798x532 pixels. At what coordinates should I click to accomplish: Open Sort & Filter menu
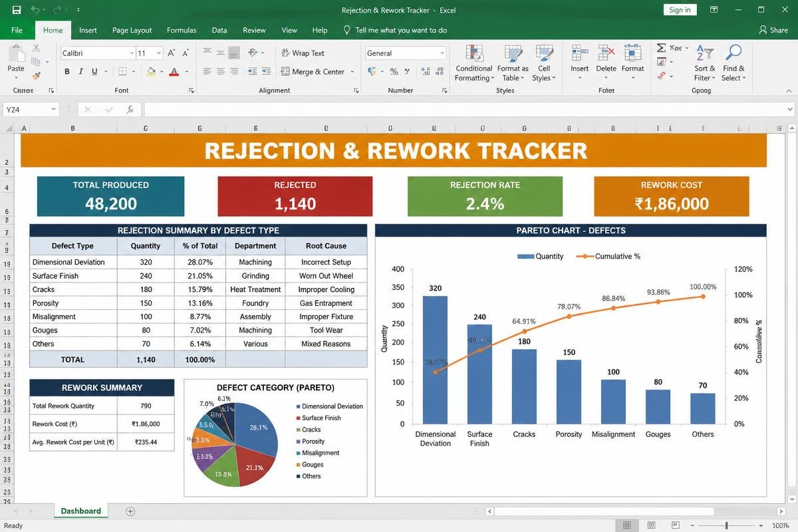tap(705, 64)
